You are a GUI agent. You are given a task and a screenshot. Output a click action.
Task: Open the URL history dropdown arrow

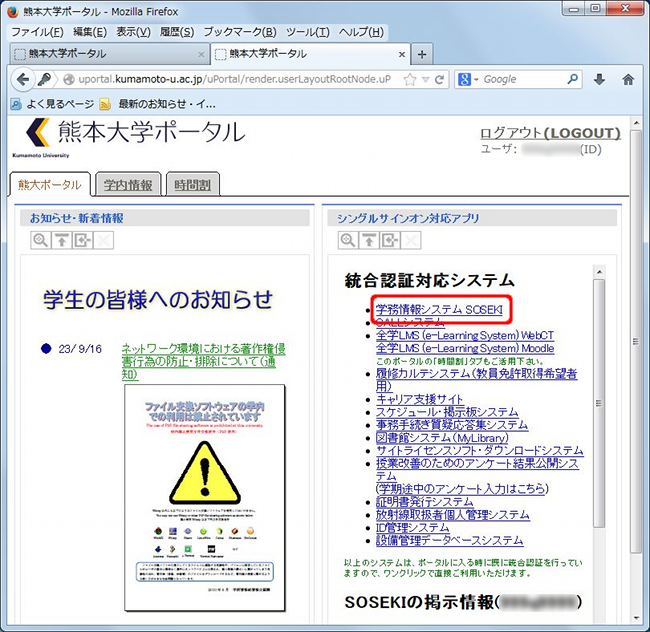click(x=425, y=80)
